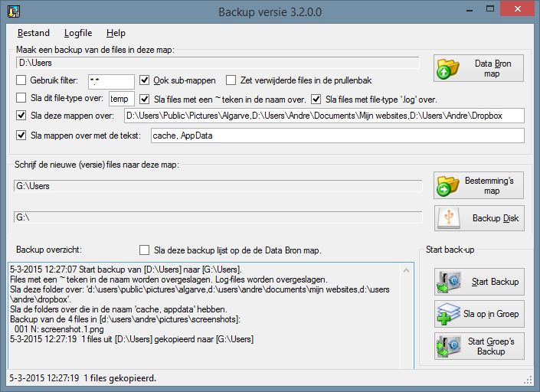Toggle skipping '.log' file-type checkbox

point(316,100)
